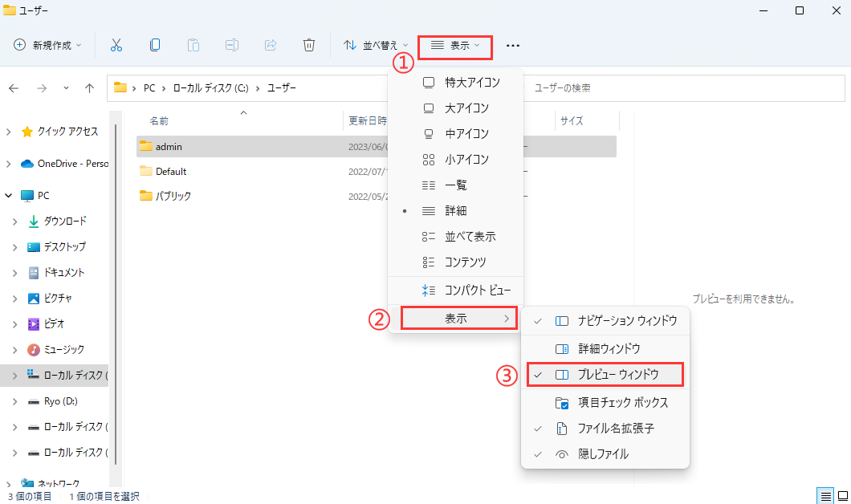Switch to large thumbnail view via status bar icon
This screenshot has width=851, height=504.
pyautogui.click(x=841, y=496)
